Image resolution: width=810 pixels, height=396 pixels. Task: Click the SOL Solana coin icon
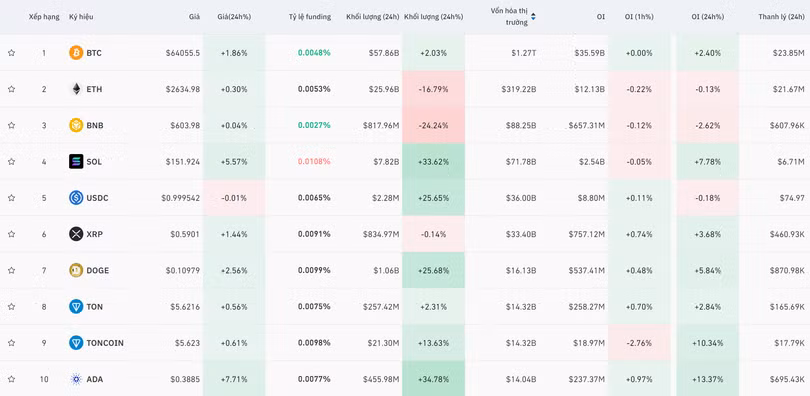point(76,162)
